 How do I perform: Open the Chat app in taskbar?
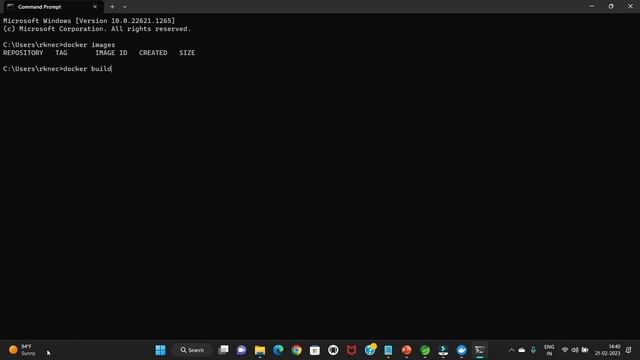pyautogui.click(x=242, y=350)
